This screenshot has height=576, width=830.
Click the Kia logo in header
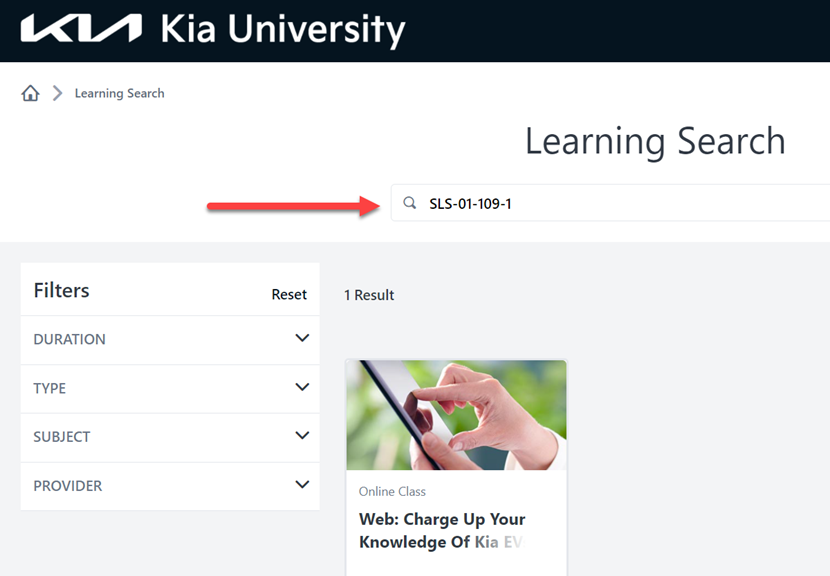pyautogui.click(x=81, y=28)
